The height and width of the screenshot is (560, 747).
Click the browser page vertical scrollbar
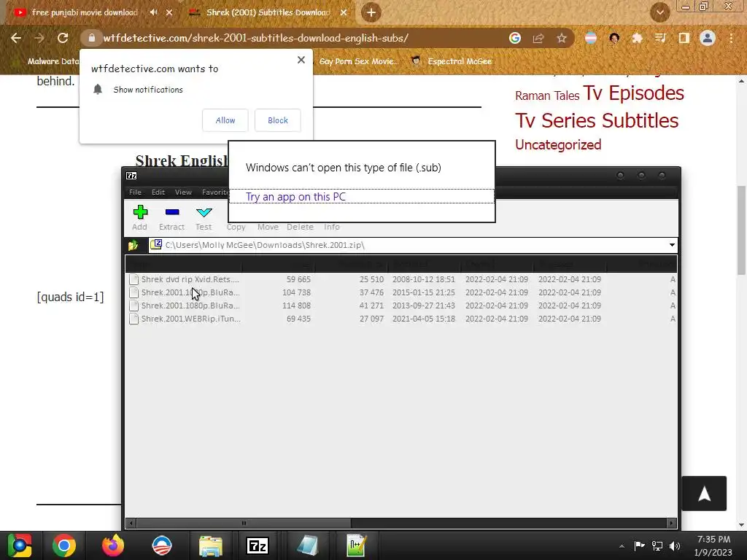pos(741,230)
